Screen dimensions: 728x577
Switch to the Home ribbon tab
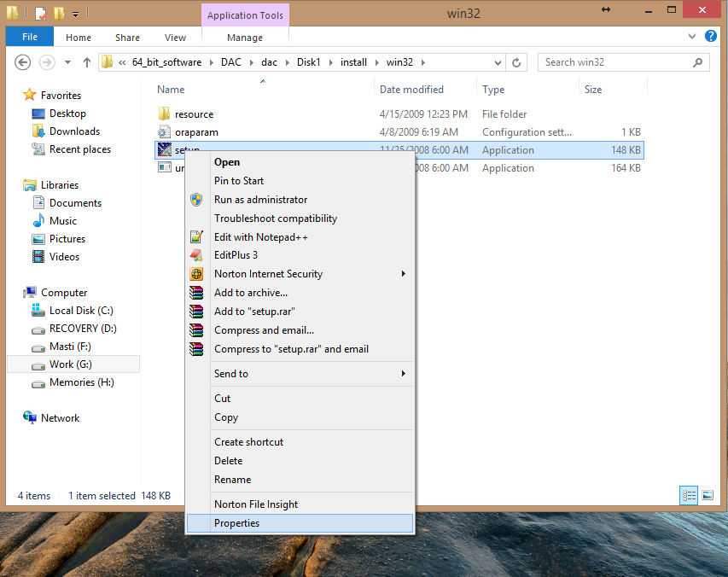[x=79, y=38]
